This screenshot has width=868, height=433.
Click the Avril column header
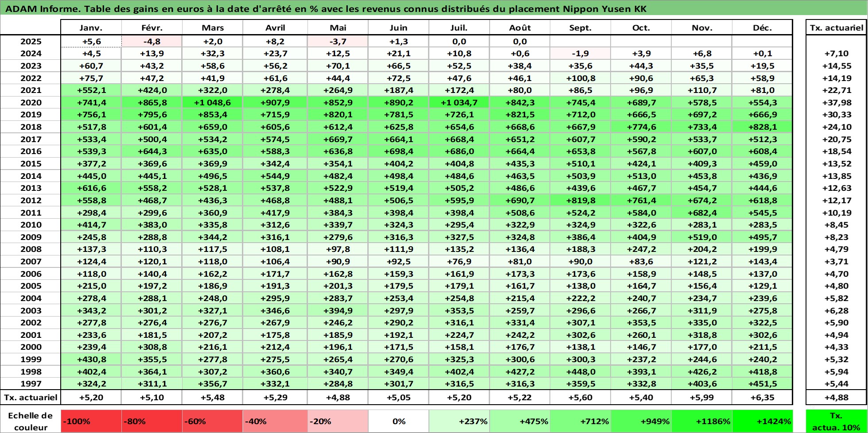tap(275, 27)
